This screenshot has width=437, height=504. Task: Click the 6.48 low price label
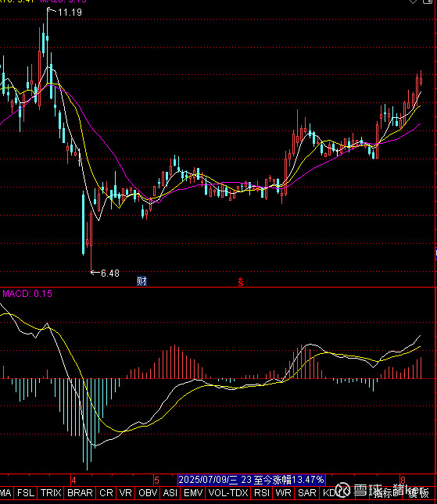pyautogui.click(x=110, y=273)
